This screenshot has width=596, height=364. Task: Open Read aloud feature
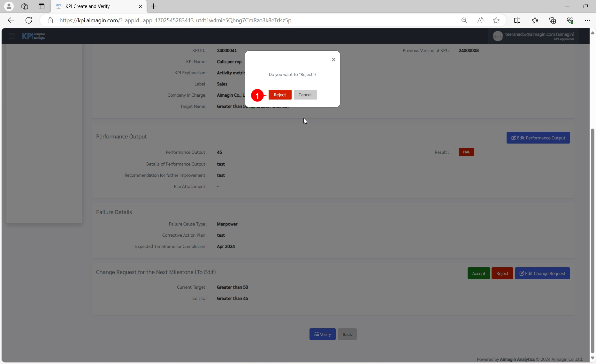[x=480, y=20]
